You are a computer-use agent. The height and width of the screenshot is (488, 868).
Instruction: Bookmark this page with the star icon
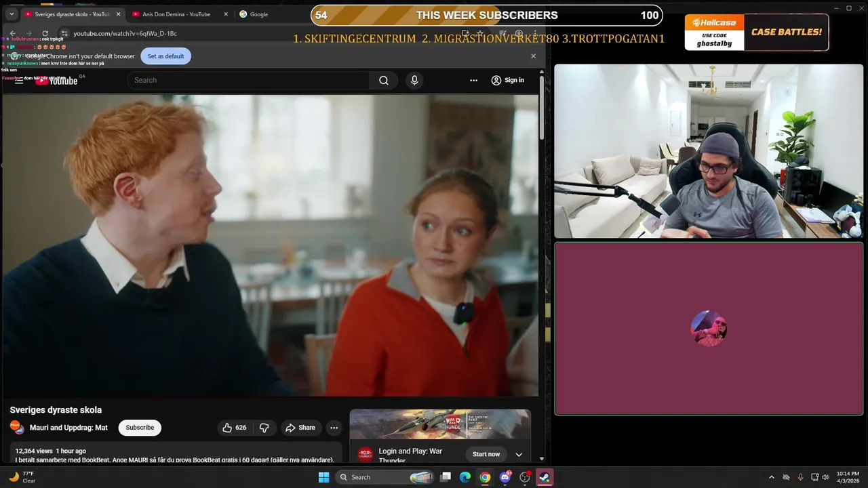click(480, 33)
